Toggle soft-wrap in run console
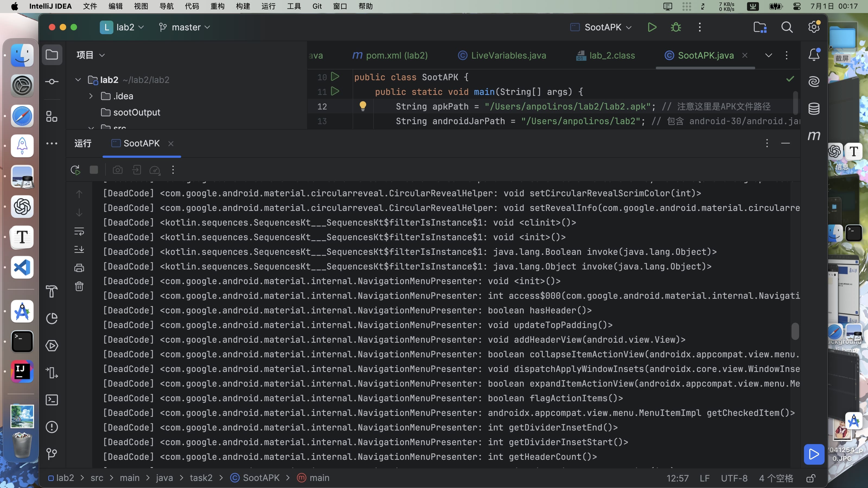This screenshot has height=488, width=868. (x=79, y=231)
